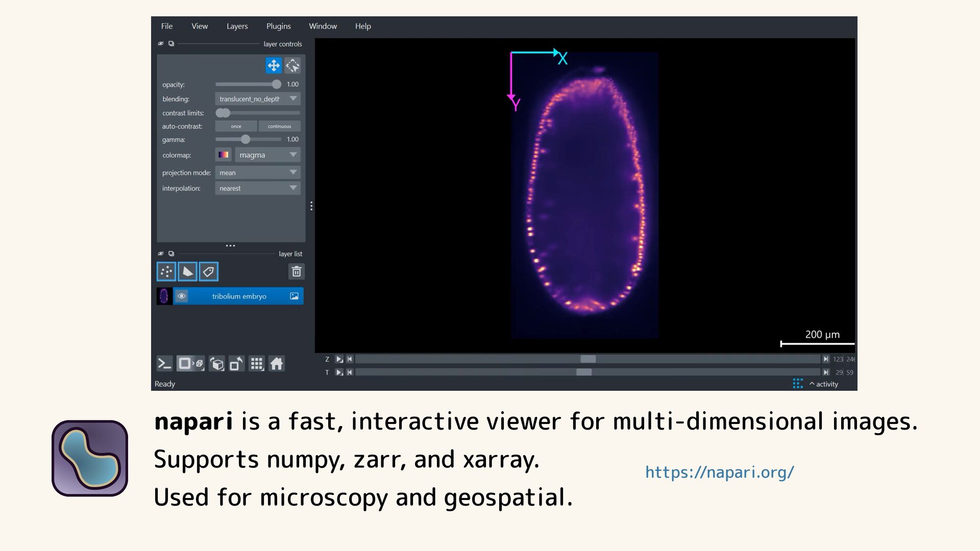Open the blending mode dropdown
Screen dimensions: 980x551
pos(258,99)
